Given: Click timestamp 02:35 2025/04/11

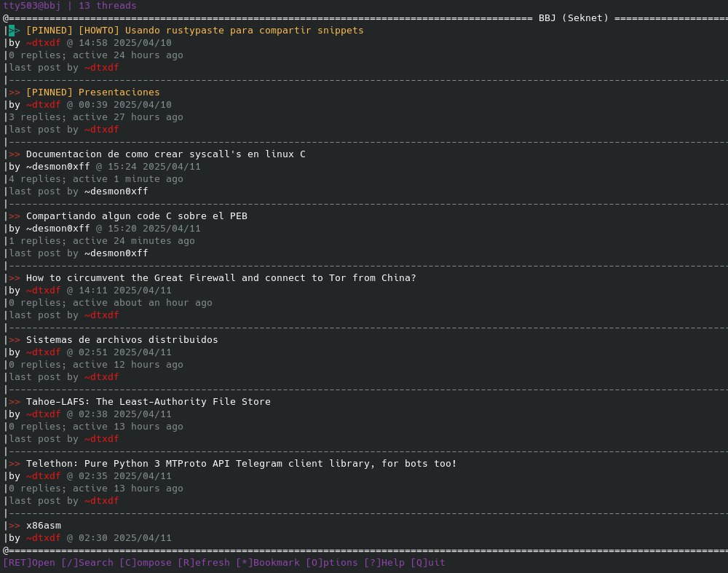Looking at the screenshot, I should (x=125, y=476).
